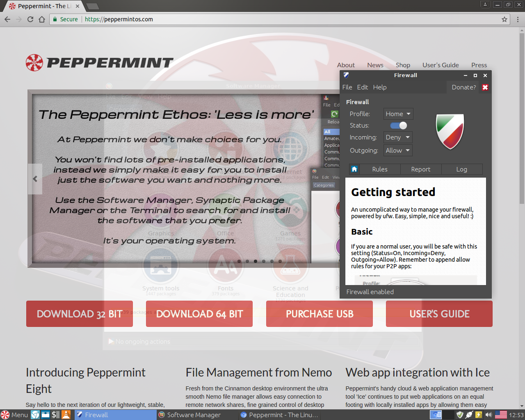Open the Firewall File menu

[x=347, y=87]
